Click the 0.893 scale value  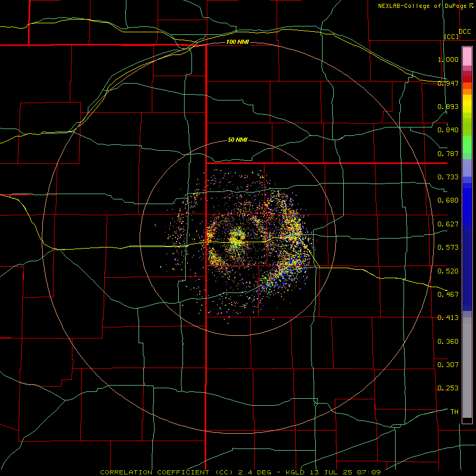tap(448, 106)
